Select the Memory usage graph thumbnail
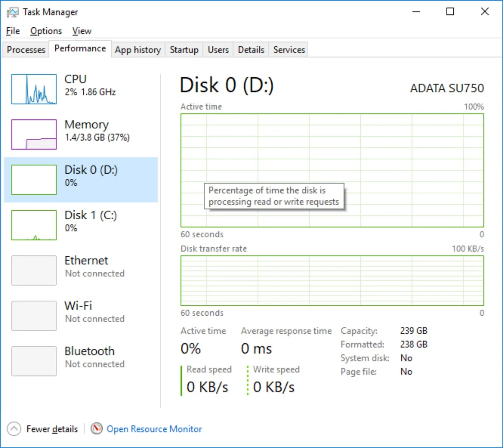 34,134
